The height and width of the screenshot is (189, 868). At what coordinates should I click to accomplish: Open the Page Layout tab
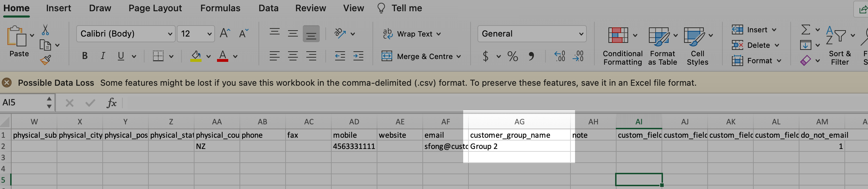(155, 8)
